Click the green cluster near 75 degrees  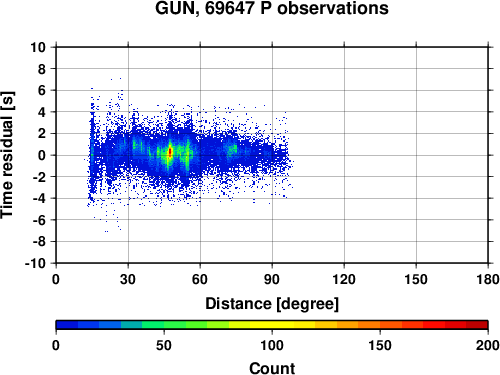click(232, 149)
